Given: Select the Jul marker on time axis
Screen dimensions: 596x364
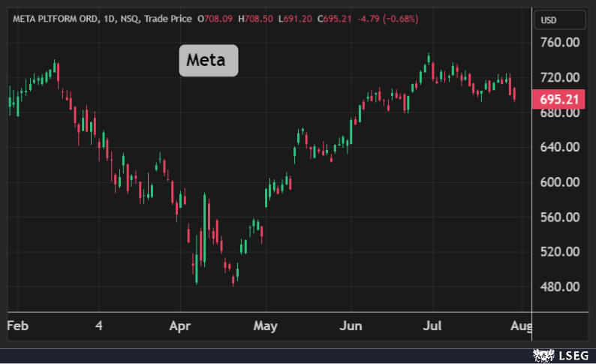Looking at the screenshot, I should point(432,326).
